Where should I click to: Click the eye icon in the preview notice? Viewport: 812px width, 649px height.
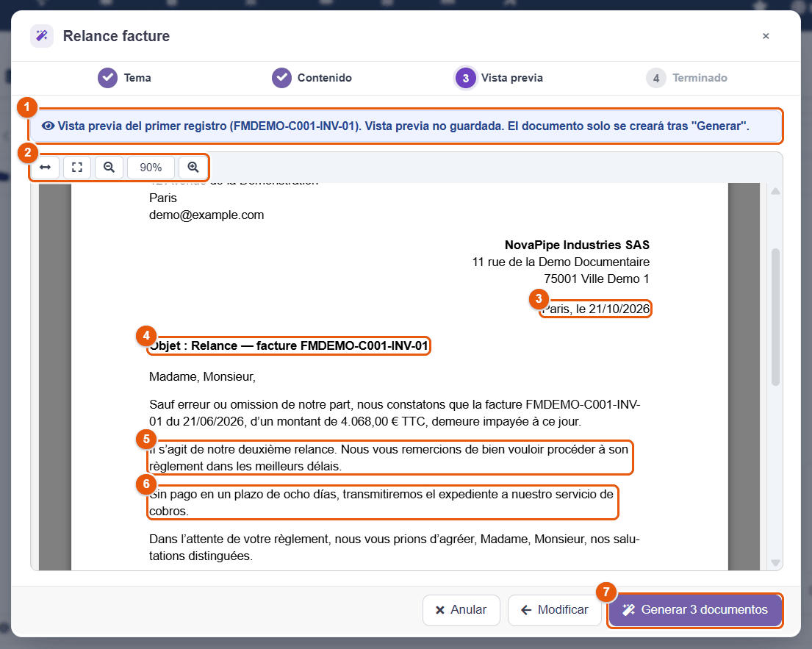tap(48, 126)
